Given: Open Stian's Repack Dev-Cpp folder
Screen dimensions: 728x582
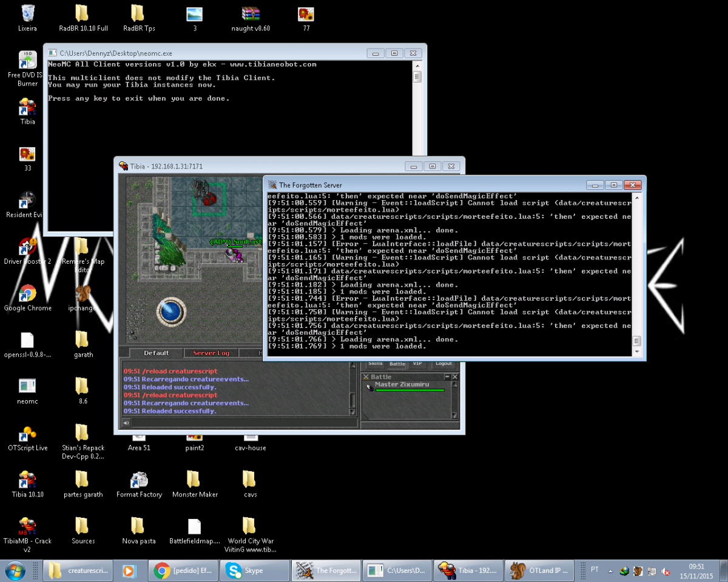Looking at the screenshot, I should pos(83,441).
